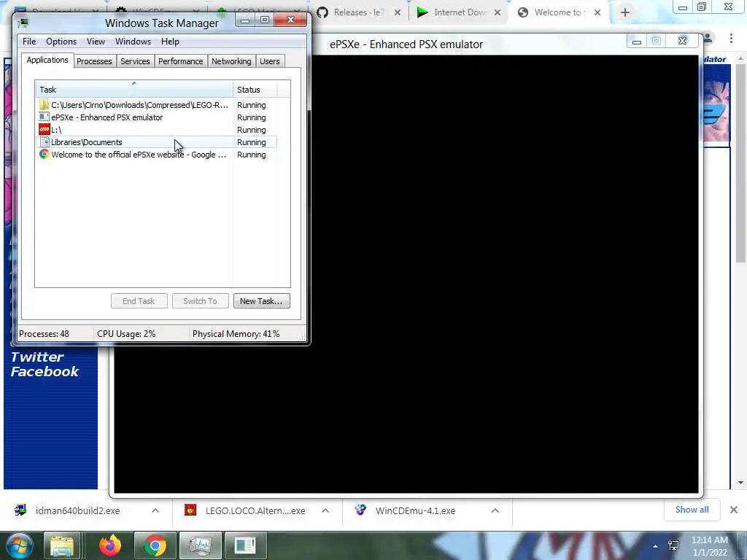747x560 pixels.
Task: Select the Task Manager taskbar icon
Action: 200,545
